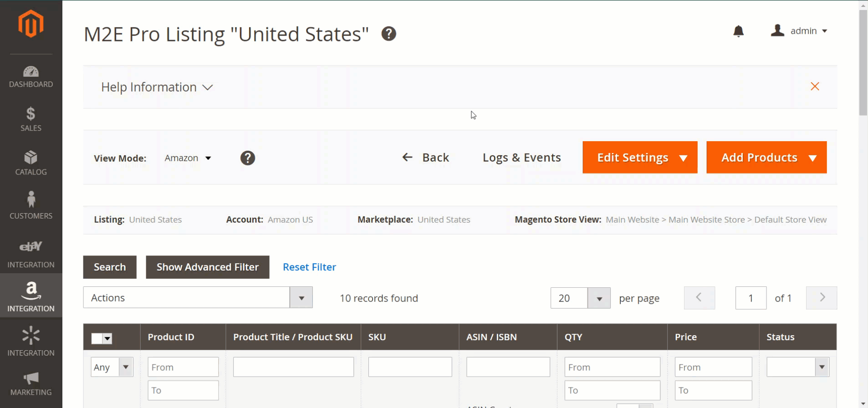This screenshot has height=408, width=868.
Task: Click the scrollbar down arrow
Action: (863, 403)
